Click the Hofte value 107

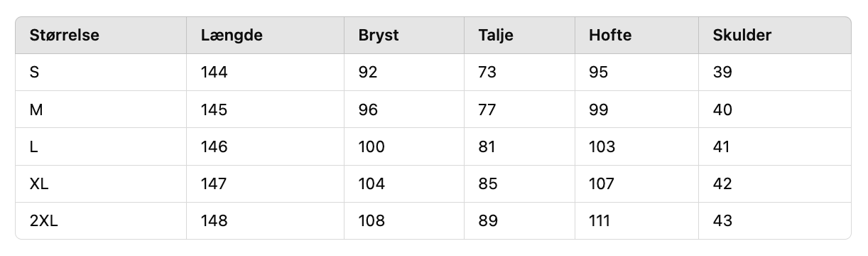[602, 184]
